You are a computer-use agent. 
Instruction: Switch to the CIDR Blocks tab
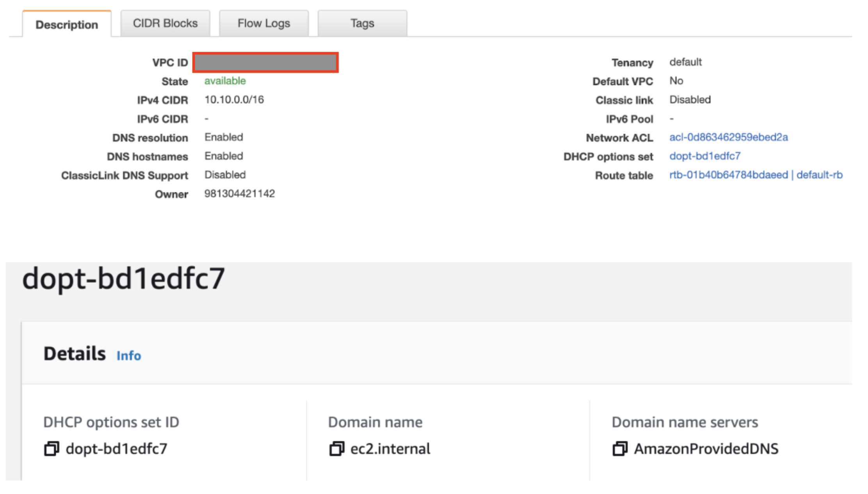click(165, 23)
